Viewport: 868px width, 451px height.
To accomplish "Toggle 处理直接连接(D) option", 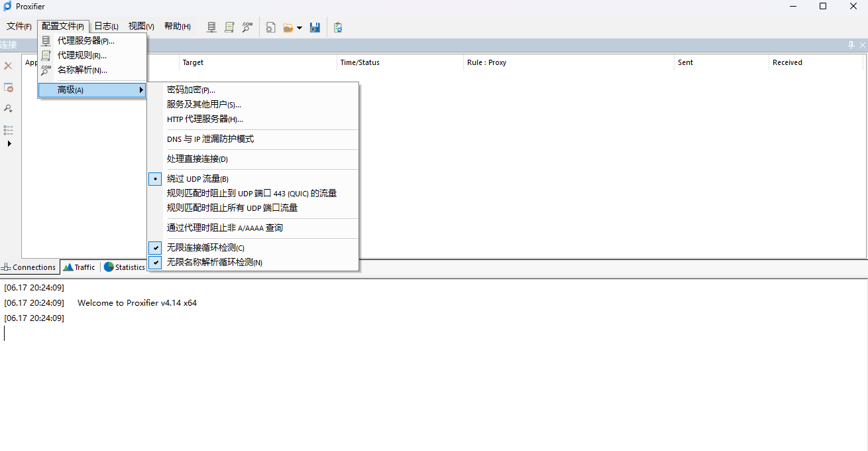I will coord(252,159).
